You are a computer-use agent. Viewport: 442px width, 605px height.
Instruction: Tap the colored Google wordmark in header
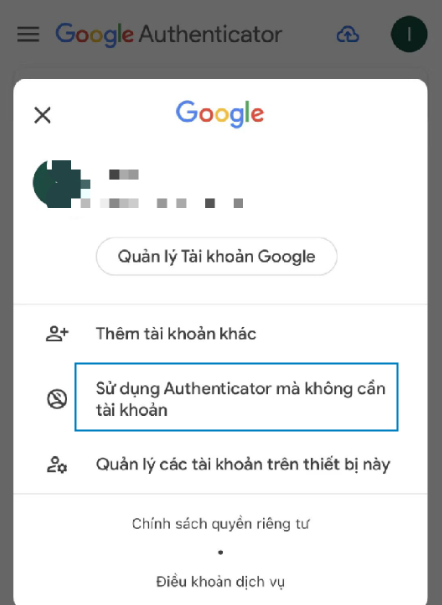[94, 35]
